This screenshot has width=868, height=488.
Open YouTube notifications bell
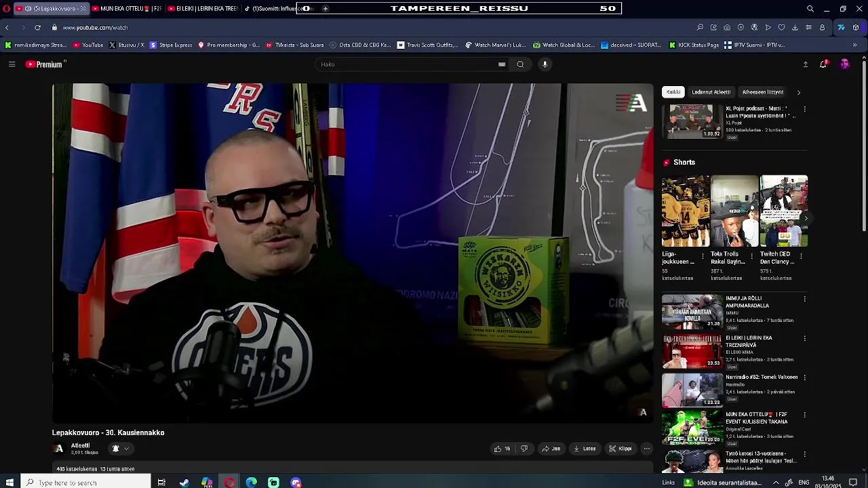823,64
